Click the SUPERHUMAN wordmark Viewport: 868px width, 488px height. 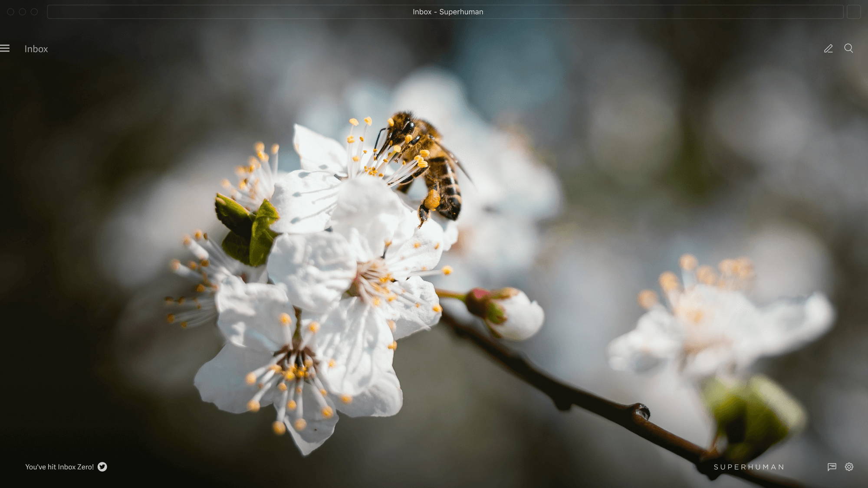pos(748,467)
